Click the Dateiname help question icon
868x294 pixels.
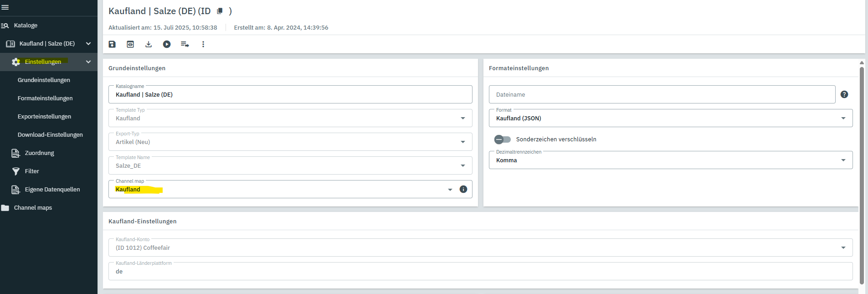(844, 94)
